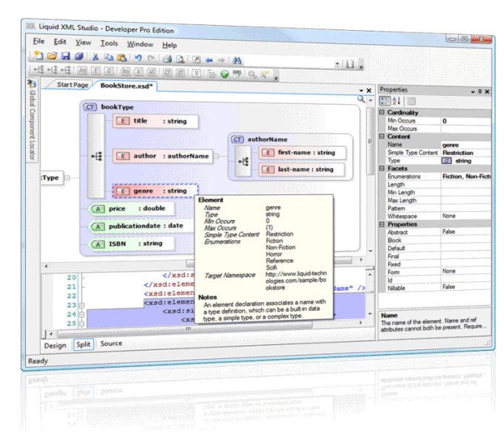Click the Redo arrow icon
Screen dimensions: 504x443
pos(151,58)
